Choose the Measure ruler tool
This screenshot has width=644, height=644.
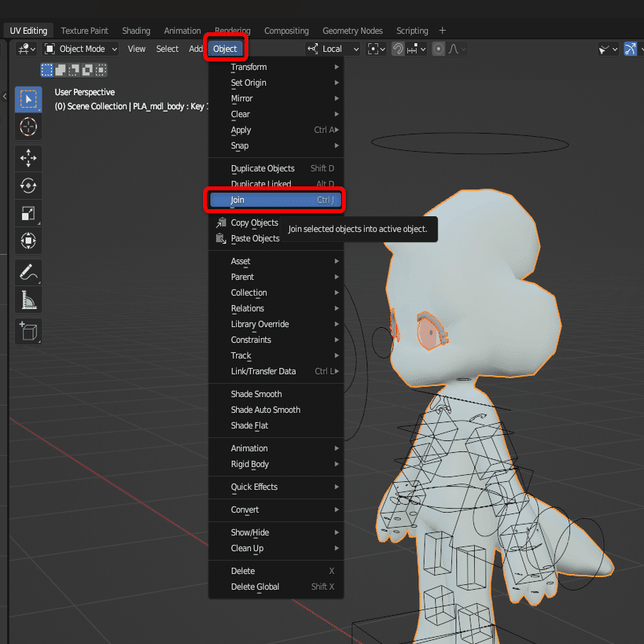28,300
